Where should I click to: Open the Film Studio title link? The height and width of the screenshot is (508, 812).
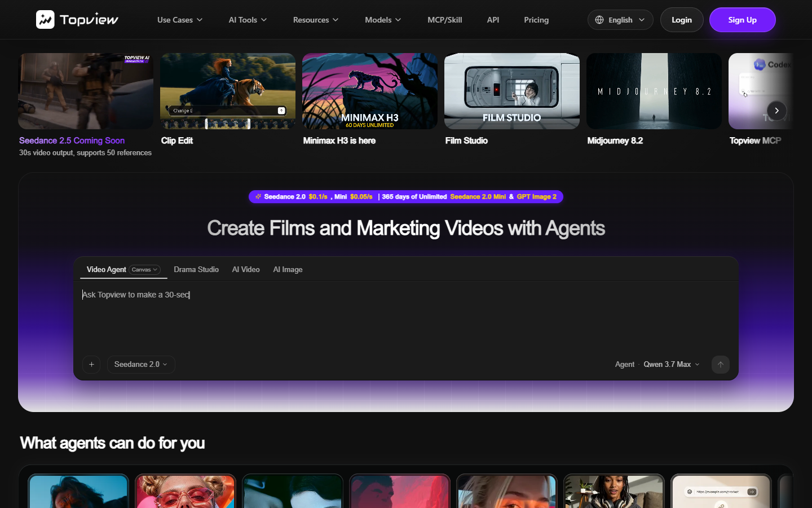[466, 141]
